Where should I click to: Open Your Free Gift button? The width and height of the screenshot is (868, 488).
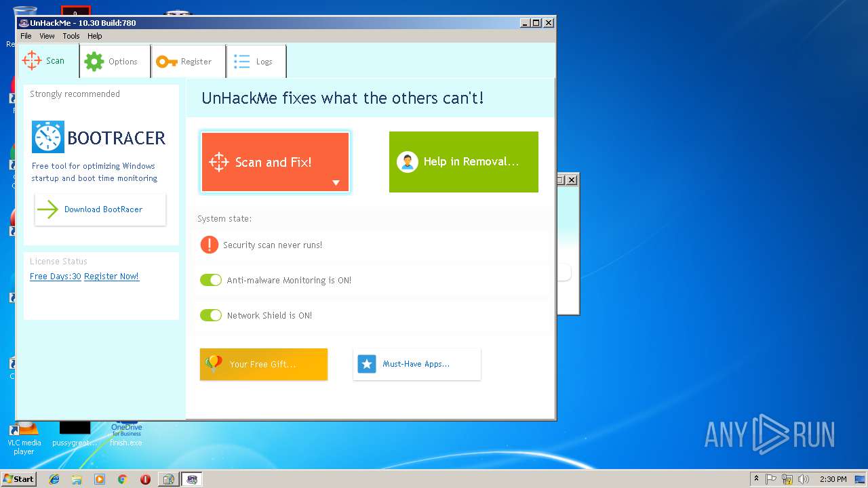click(264, 364)
